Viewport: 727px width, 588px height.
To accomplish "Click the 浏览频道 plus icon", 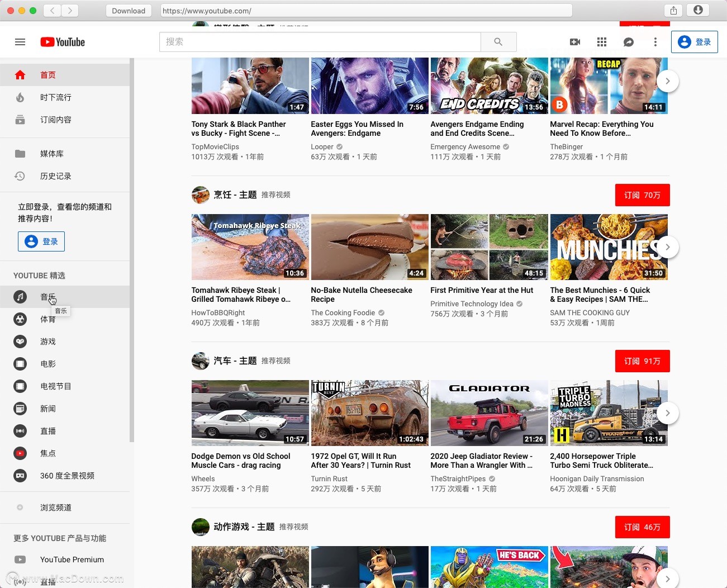I will [x=20, y=508].
